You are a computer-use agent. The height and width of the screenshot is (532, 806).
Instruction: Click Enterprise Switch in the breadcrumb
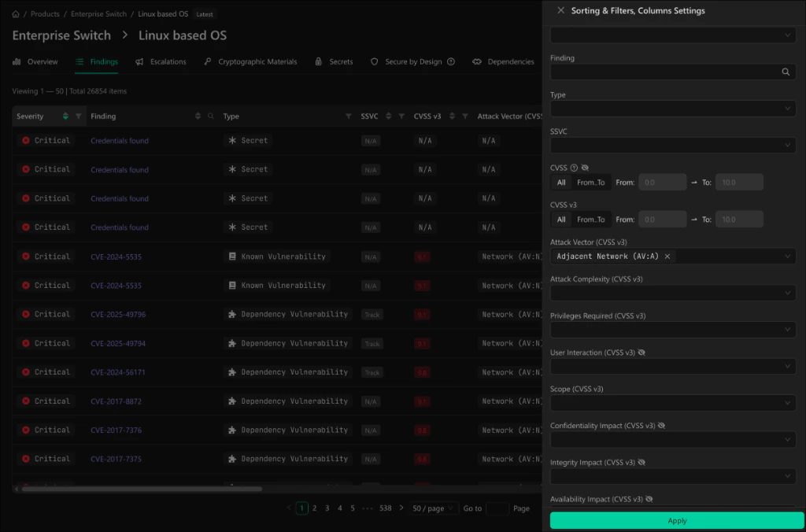tap(98, 14)
